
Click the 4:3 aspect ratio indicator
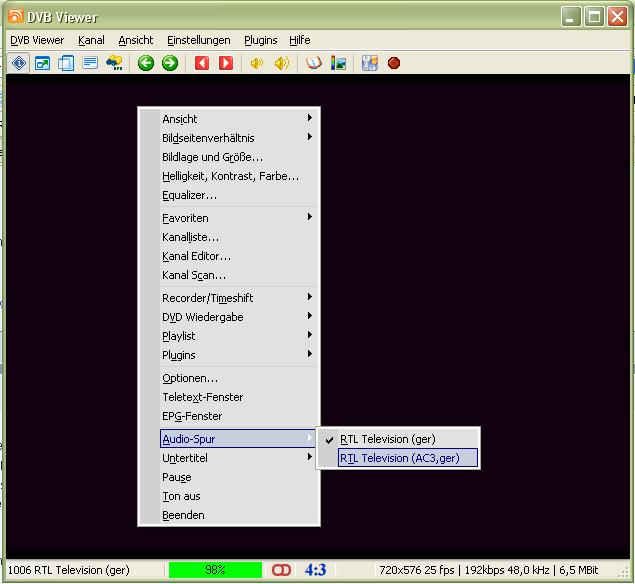tap(315, 570)
